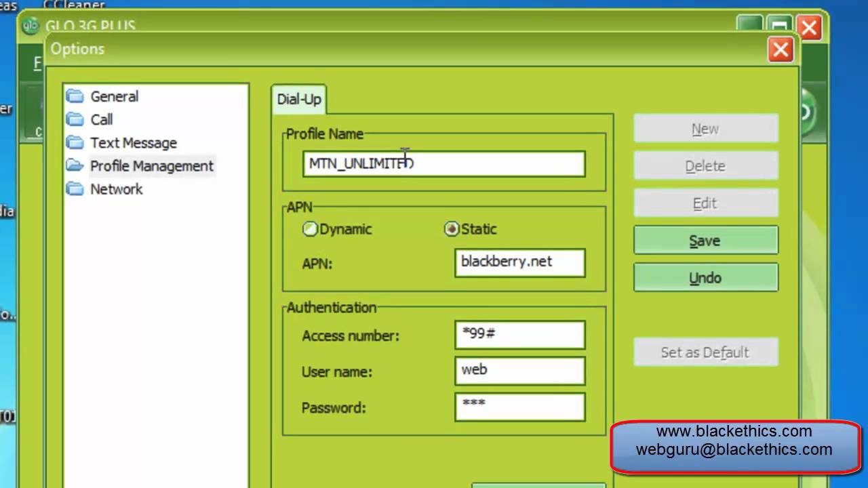Close the GLO 3G PLUS window
The height and width of the screenshot is (488, 868).
pyautogui.click(x=809, y=27)
